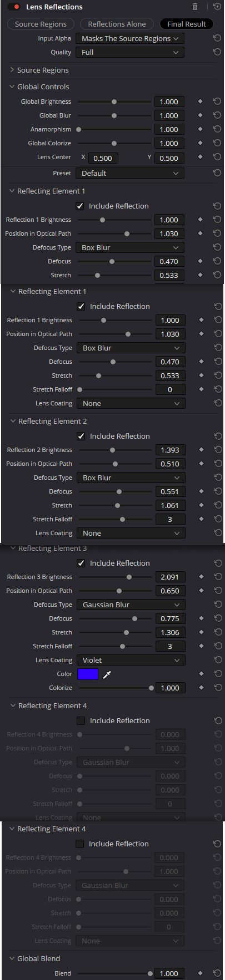This screenshot has width=225, height=980.
Task: Reset the Input Alpha setting
Action: point(217,38)
